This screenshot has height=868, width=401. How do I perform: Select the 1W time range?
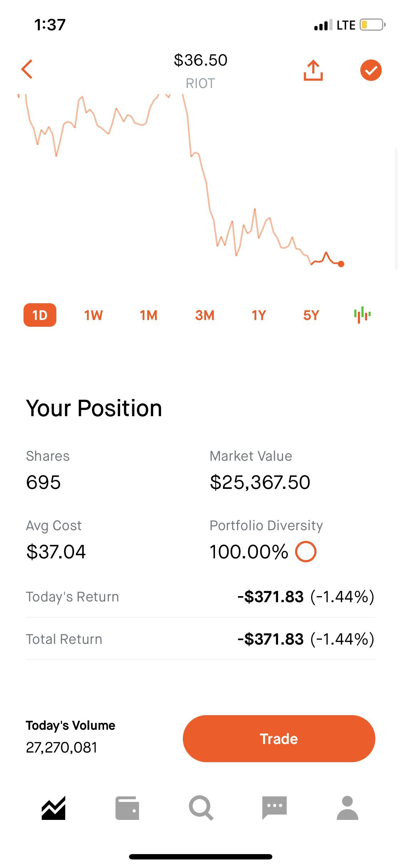point(93,315)
